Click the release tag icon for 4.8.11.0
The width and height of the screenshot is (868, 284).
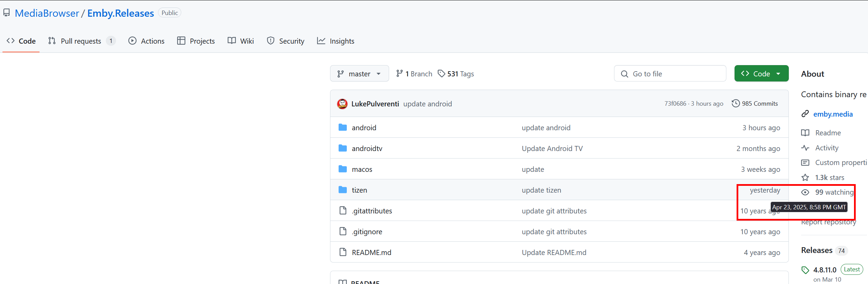click(x=805, y=270)
